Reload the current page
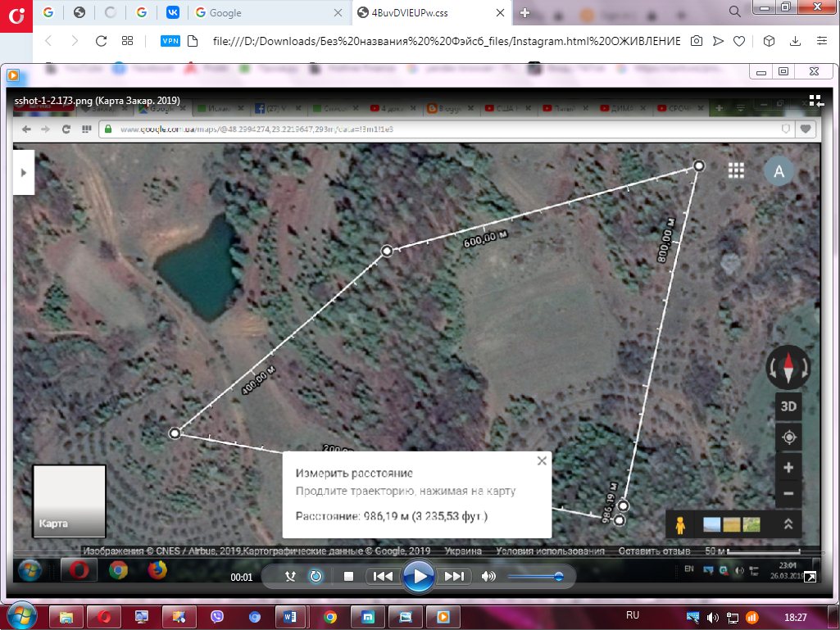The height and width of the screenshot is (630, 840). coord(101,41)
